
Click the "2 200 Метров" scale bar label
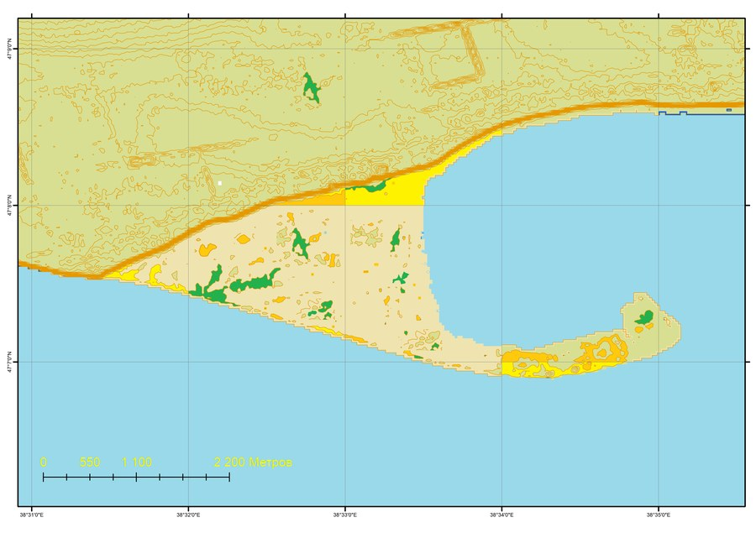(x=253, y=462)
